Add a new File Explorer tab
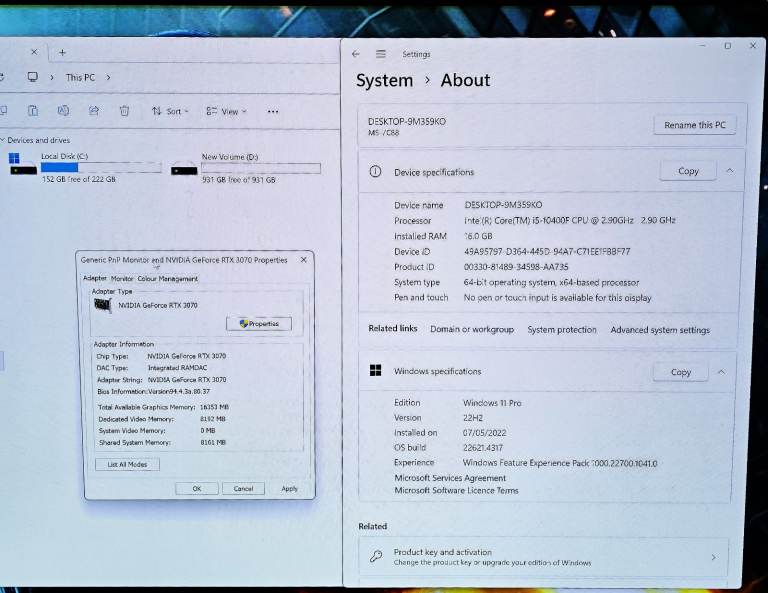The height and width of the screenshot is (593, 768). point(62,52)
